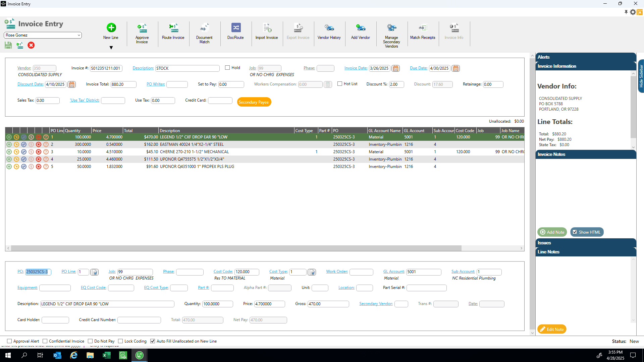Image resolution: width=644 pixels, height=362 pixels.
Task: Enable the Hold checkbox
Action: [x=227, y=68]
